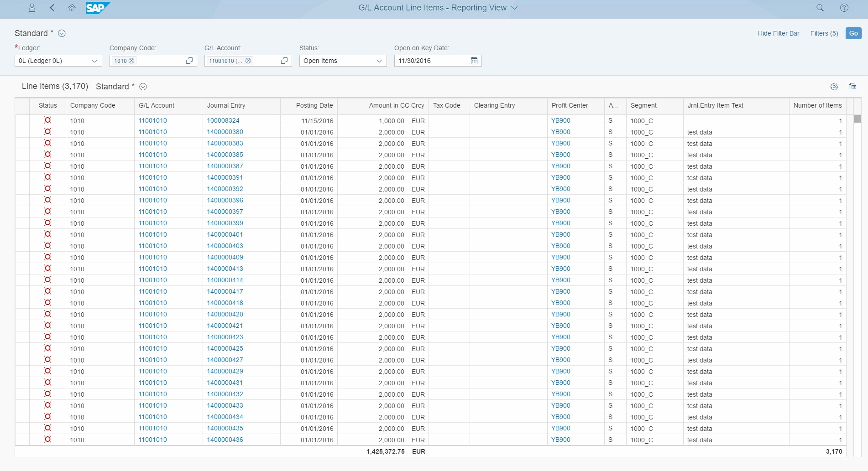The height and width of the screenshot is (471, 868).
Task: Expand the page title navigation menu
Action: (514, 8)
